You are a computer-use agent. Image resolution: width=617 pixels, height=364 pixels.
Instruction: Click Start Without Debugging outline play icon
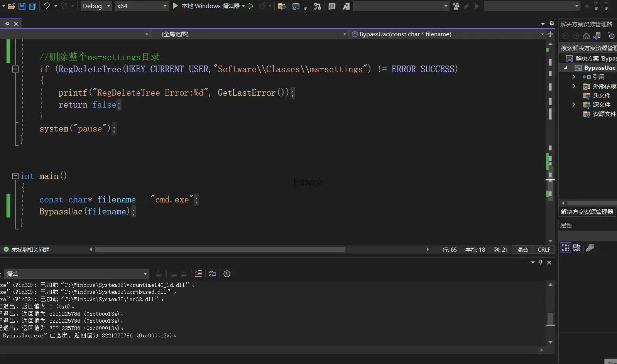[x=251, y=6]
